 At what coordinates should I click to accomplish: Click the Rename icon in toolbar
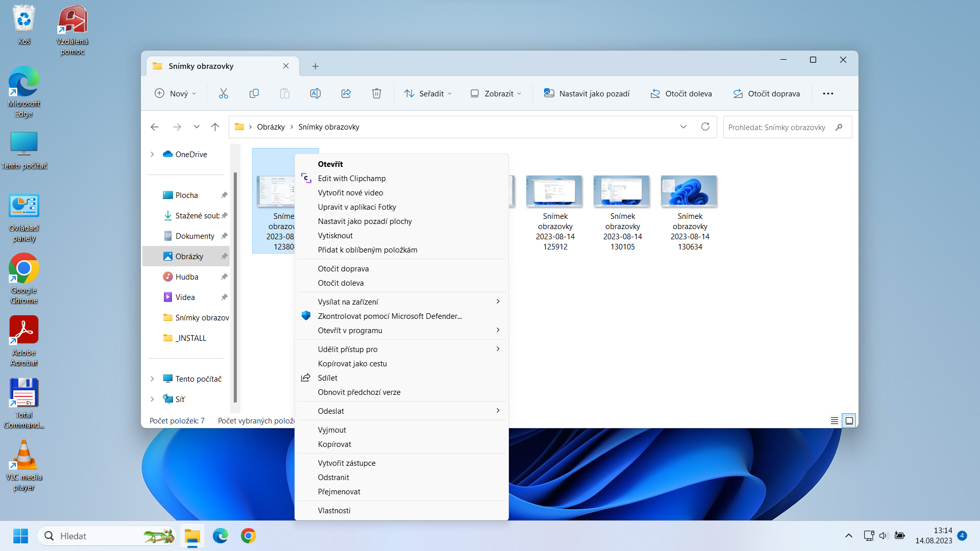click(315, 93)
